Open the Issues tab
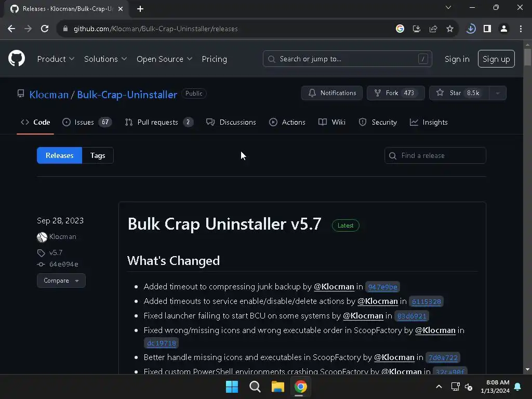The width and height of the screenshot is (532, 399). tap(87, 122)
